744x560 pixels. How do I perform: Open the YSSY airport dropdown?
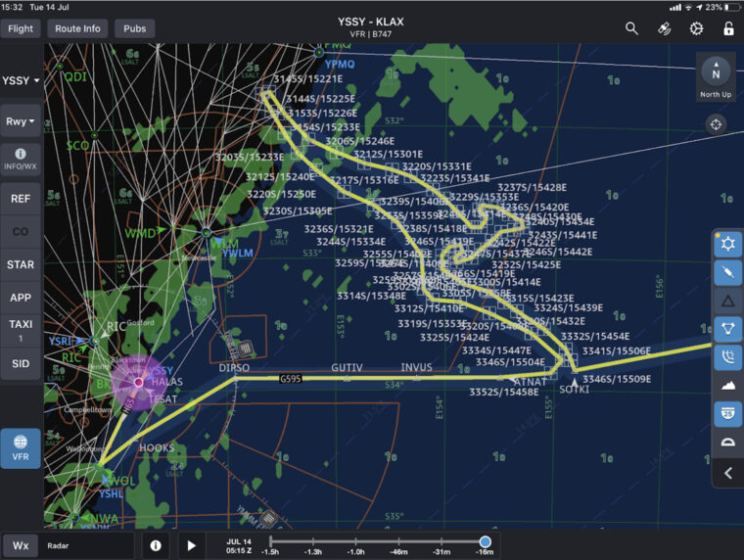21,80
